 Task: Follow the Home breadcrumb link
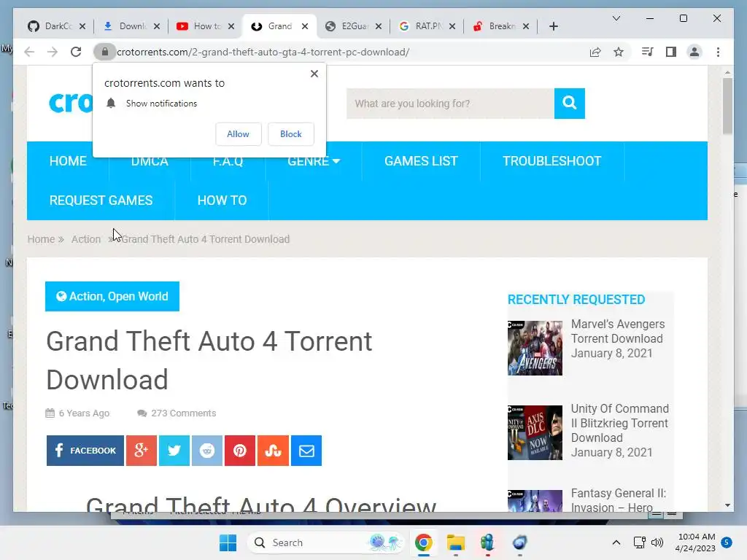pos(41,239)
